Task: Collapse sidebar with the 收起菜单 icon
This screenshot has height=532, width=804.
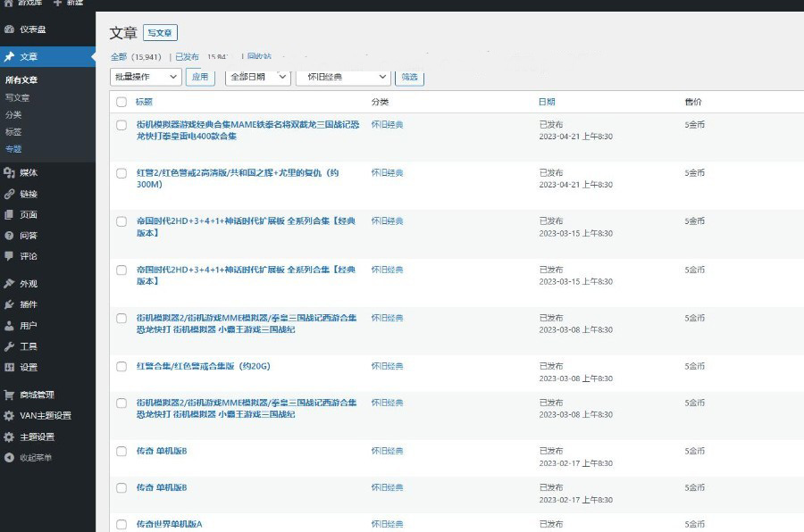Action: pyautogui.click(x=10, y=458)
